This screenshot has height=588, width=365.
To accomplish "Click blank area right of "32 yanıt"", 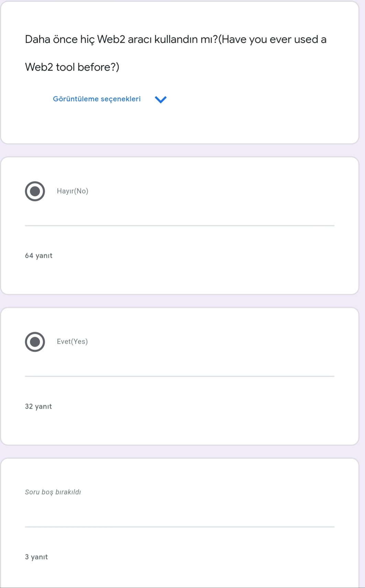I will tap(206, 407).
